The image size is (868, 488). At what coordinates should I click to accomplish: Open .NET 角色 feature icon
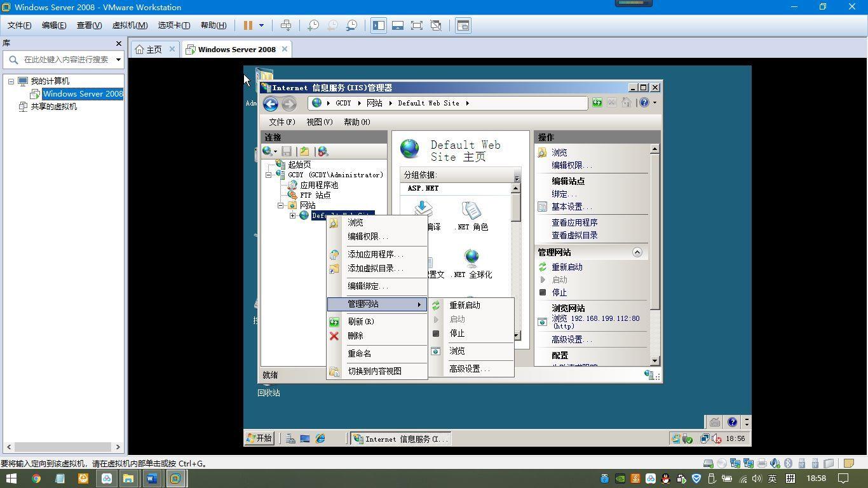click(x=471, y=216)
